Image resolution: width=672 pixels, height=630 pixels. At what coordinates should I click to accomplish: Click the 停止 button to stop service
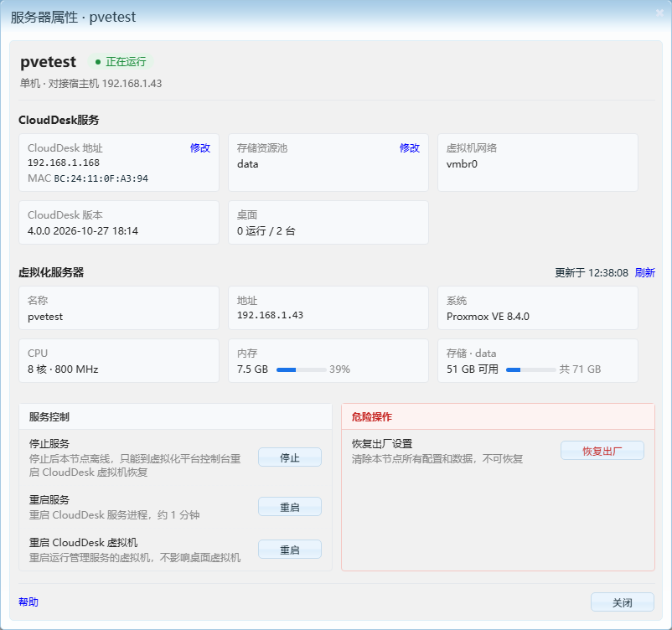click(290, 457)
